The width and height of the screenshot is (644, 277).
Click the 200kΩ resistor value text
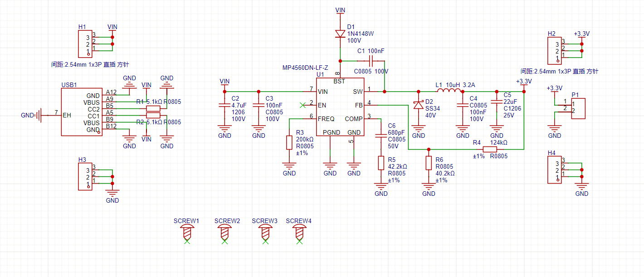pyautogui.click(x=305, y=139)
